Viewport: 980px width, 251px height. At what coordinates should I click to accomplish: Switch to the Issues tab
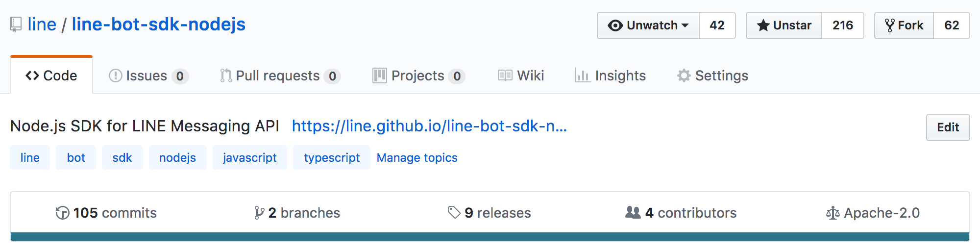point(148,75)
